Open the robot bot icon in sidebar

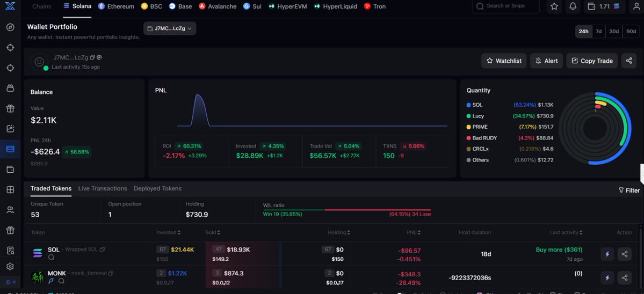tap(10, 88)
